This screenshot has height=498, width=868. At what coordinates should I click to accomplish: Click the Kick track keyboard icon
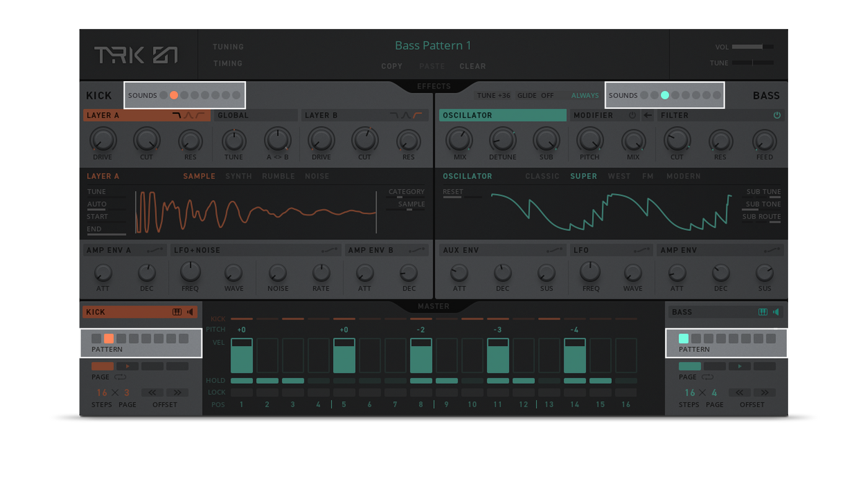[177, 312]
